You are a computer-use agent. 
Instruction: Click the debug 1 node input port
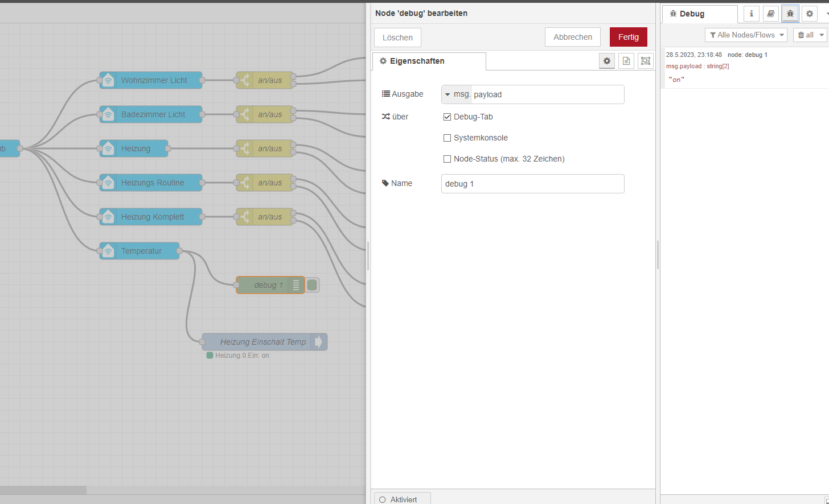click(236, 285)
